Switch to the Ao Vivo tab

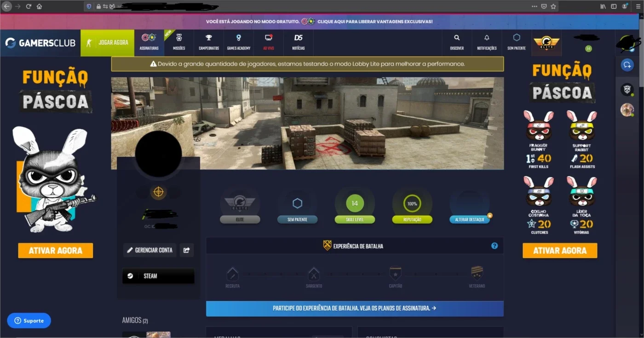click(x=269, y=43)
